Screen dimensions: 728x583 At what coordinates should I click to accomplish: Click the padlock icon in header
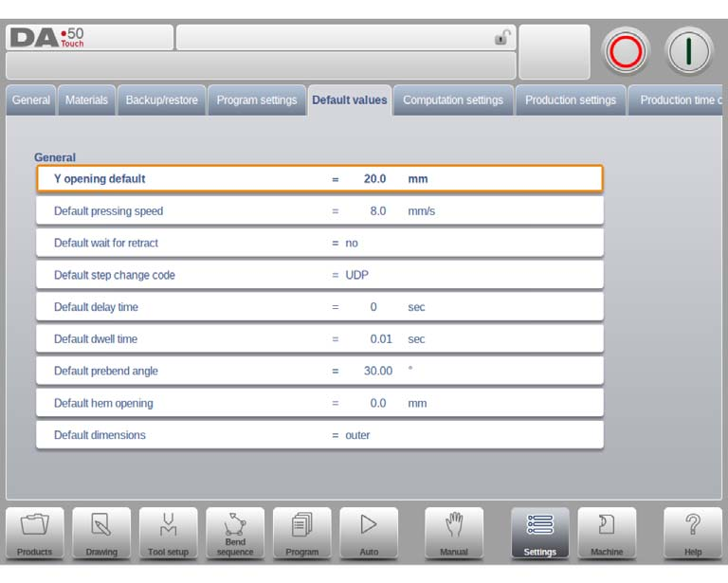coord(501,37)
